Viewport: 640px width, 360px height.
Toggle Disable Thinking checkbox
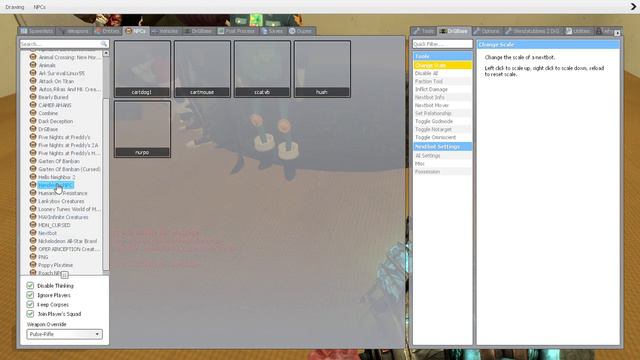coord(30,285)
